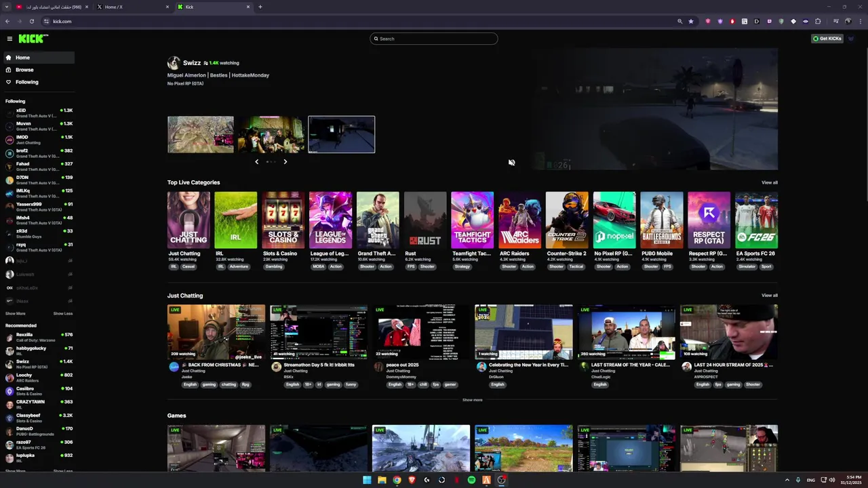View site information icon in address bar
Screen dimensions: 868x488
(x=46, y=21)
